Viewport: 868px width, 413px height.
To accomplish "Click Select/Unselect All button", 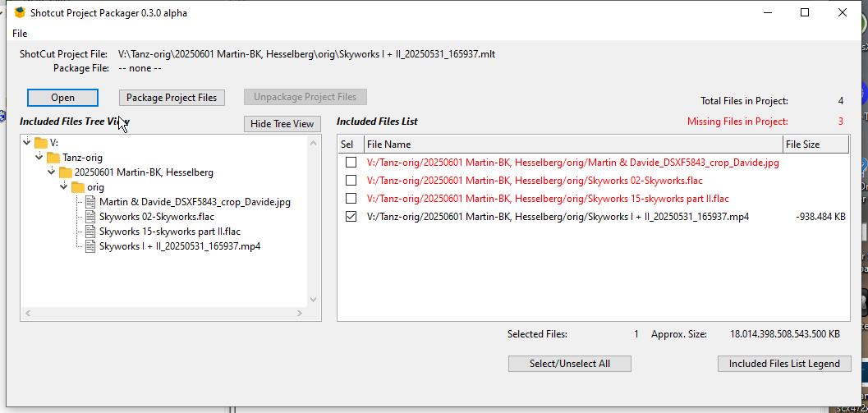I will pyautogui.click(x=570, y=364).
